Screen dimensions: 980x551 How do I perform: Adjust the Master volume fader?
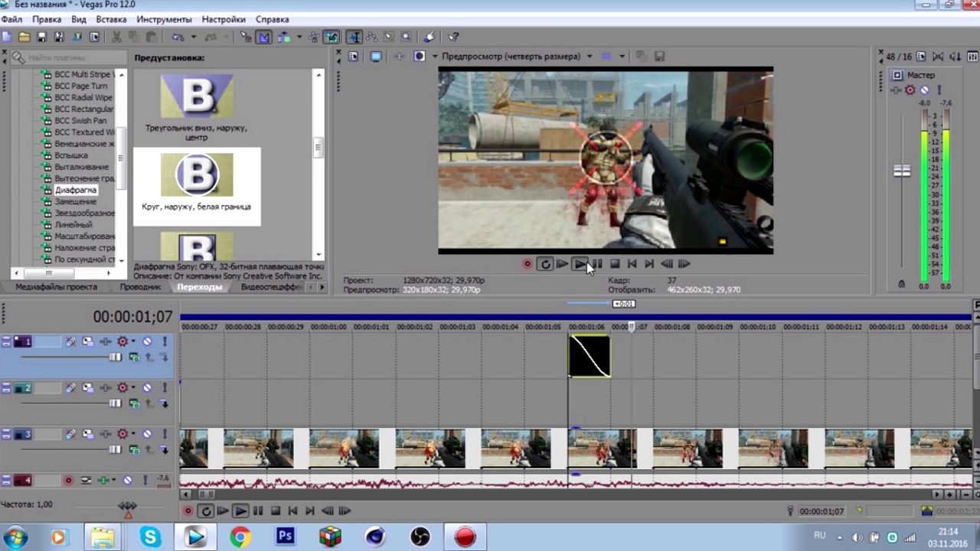902,171
